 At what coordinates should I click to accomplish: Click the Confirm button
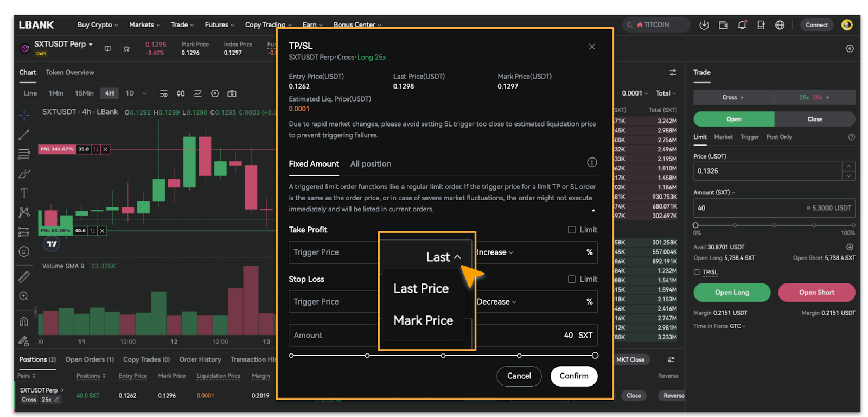(574, 376)
